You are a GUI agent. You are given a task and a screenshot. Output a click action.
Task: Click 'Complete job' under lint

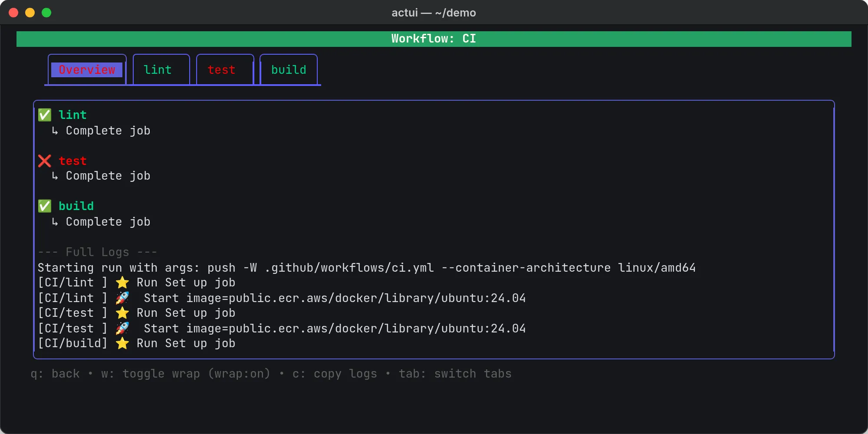108,131
